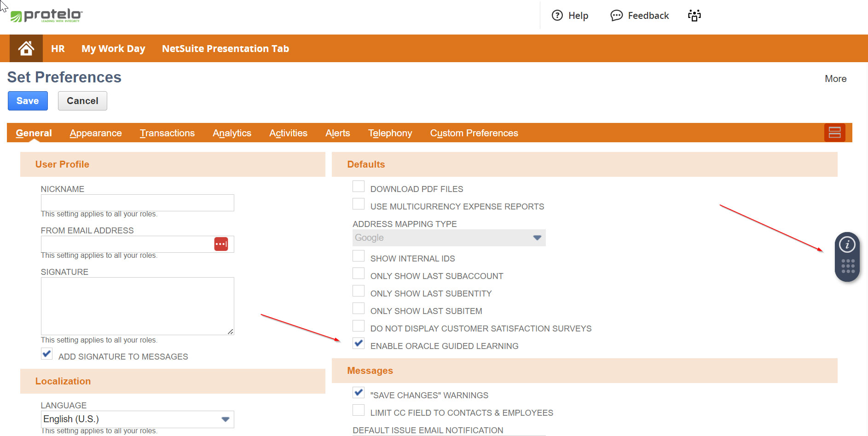Click the Feedback speech bubble icon
This screenshot has height=436, width=868.
pos(616,16)
